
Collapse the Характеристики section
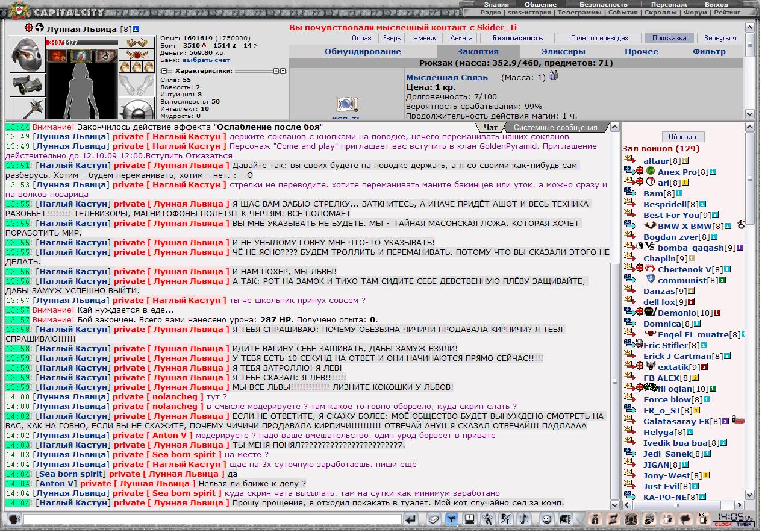coord(163,70)
